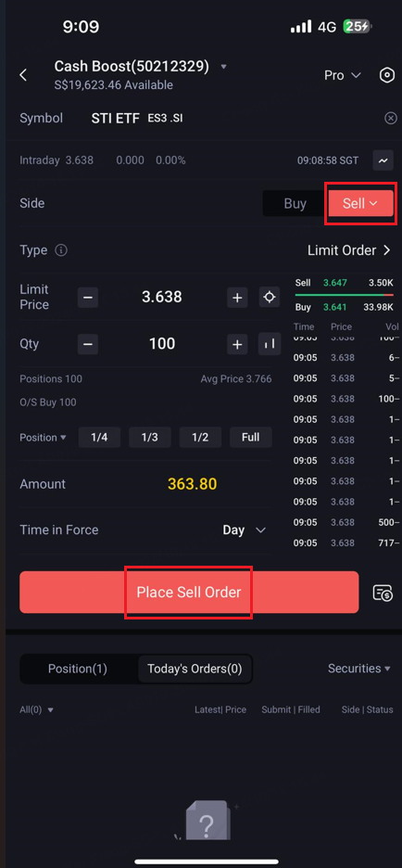Tap the Type info icon
402x868 pixels.
coord(61,250)
